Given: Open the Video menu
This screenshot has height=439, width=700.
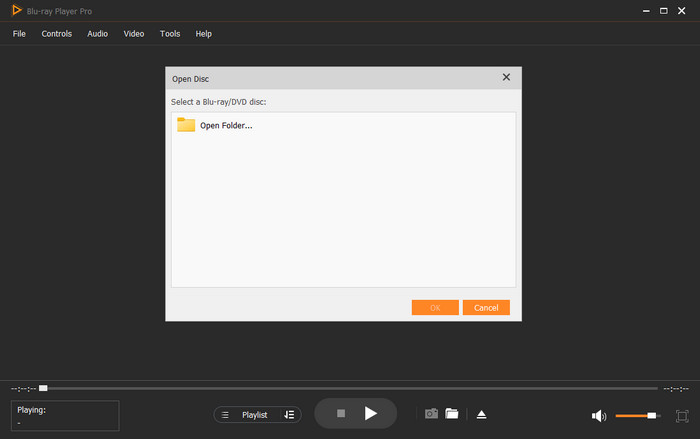Looking at the screenshot, I should coord(134,34).
